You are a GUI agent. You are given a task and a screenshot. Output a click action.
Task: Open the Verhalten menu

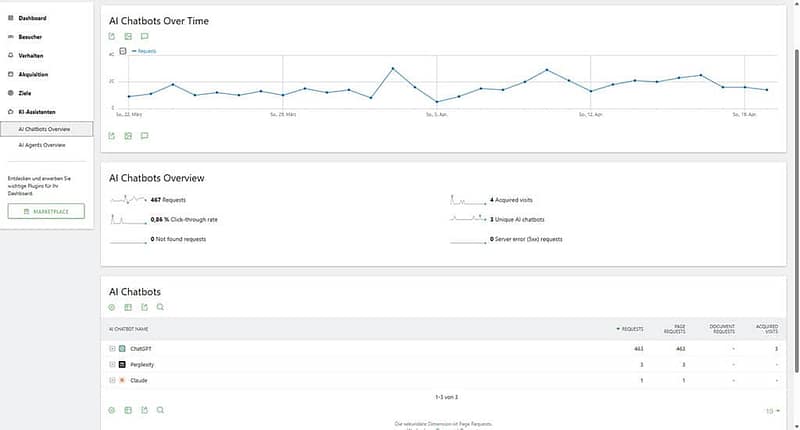[31, 56]
